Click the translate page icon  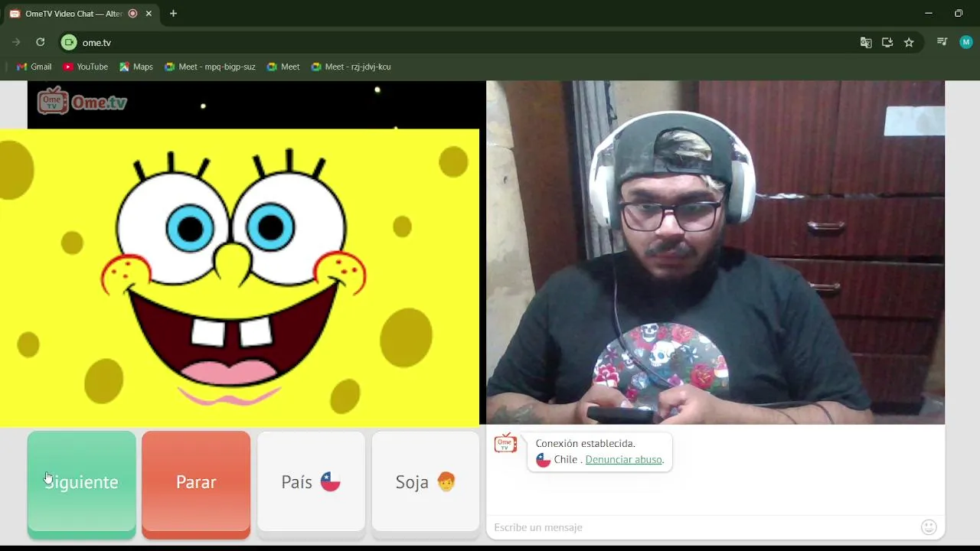[x=866, y=43]
